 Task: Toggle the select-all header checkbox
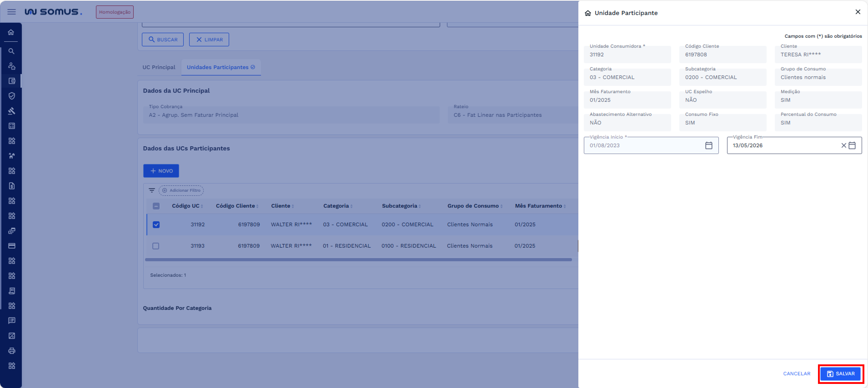pos(156,206)
